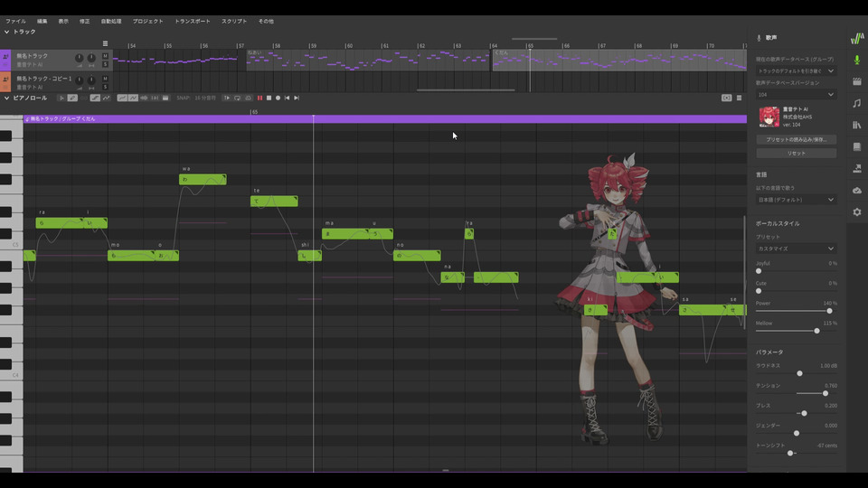
Task: Toggle first pitch-curve display button in toolbar
Action: [122, 98]
